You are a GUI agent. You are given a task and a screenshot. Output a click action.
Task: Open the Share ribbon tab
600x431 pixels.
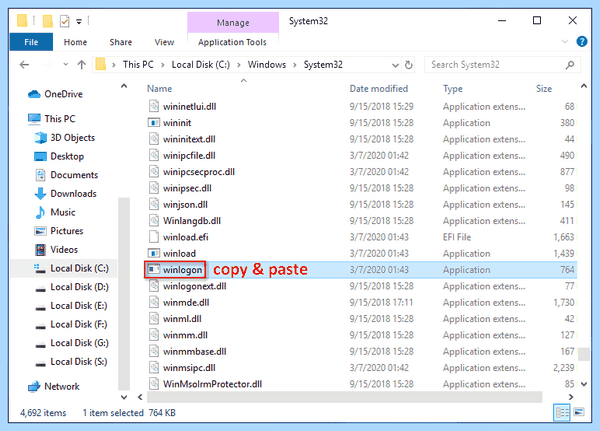(x=121, y=42)
